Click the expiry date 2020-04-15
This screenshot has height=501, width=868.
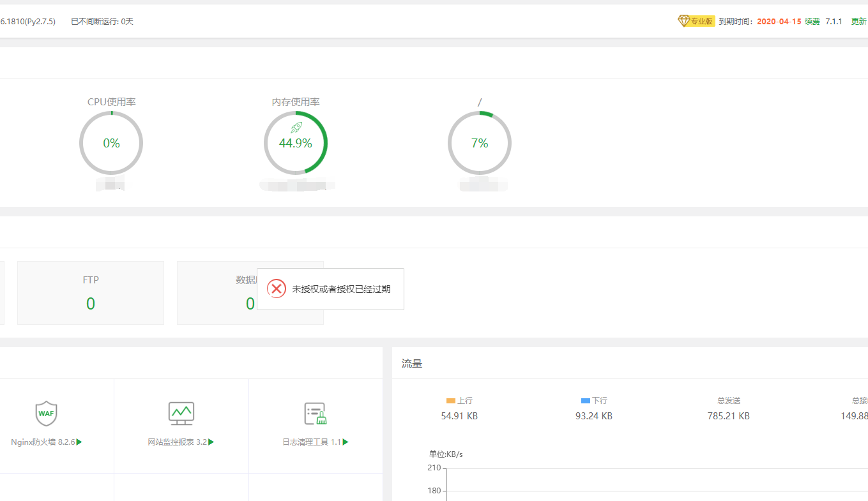tap(779, 22)
